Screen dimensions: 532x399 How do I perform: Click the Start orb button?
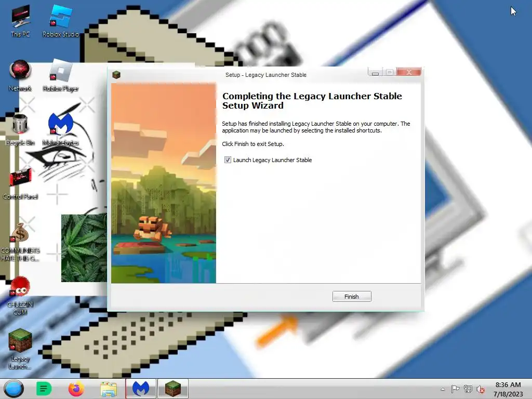[x=14, y=389]
